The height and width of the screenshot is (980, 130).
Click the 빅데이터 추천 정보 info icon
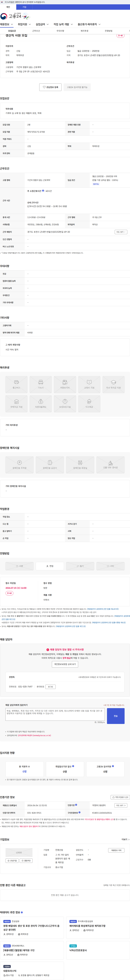tap(22, 912)
